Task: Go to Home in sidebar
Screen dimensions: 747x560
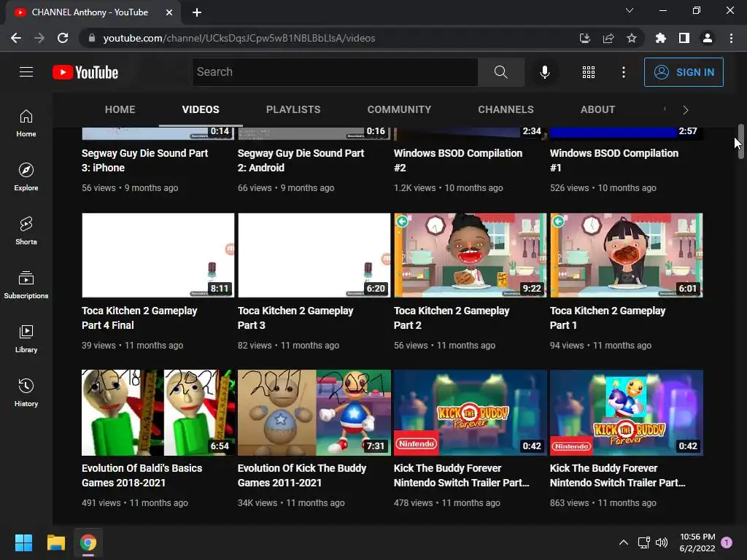Action: [x=26, y=122]
